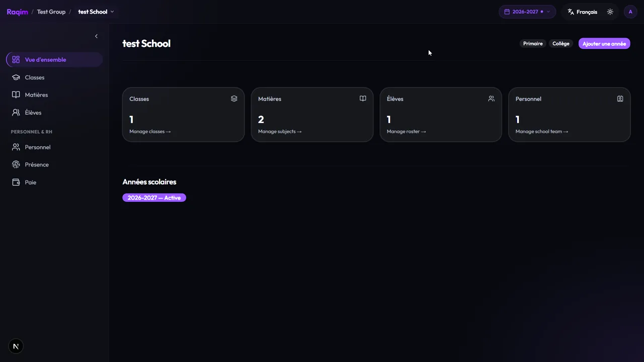This screenshot has height=362, width=644.
Task: Open Matières in the sidebar
Action: [54, 95]
